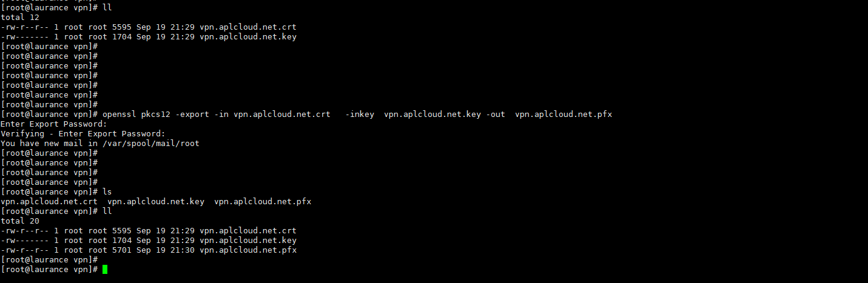Click the -inkey vpn.aplcloud.net.key argument
The width and height of the screenshot is (868, 283).
(x=413, y=115)
